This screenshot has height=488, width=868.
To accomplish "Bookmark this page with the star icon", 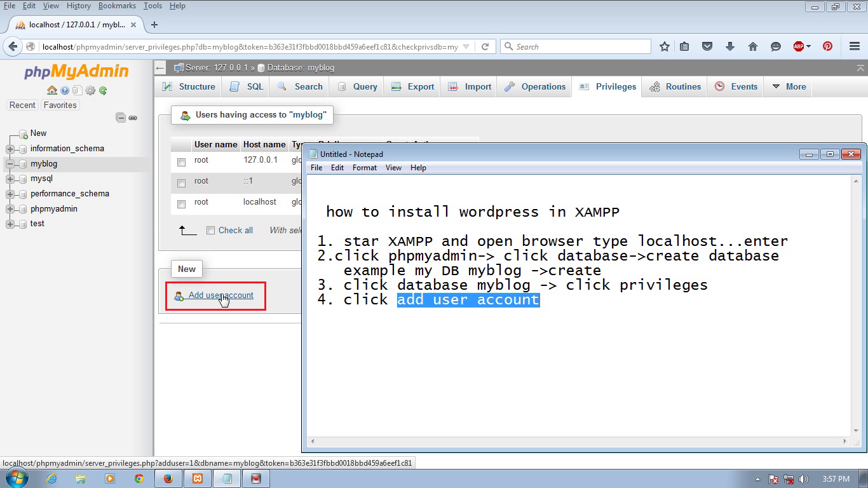I will [665, 46].
